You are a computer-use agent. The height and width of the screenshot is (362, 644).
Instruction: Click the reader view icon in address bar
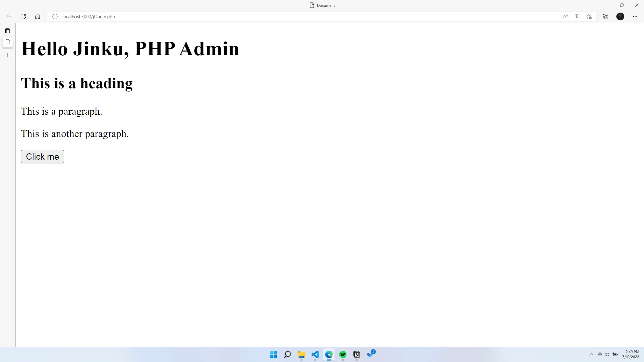565,16
